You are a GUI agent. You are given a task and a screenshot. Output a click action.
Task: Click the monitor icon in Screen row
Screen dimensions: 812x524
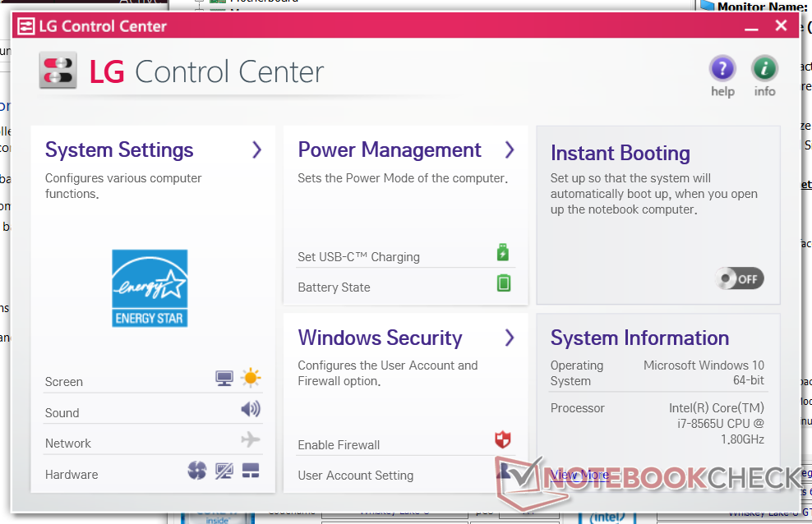[x=224, y=379]
